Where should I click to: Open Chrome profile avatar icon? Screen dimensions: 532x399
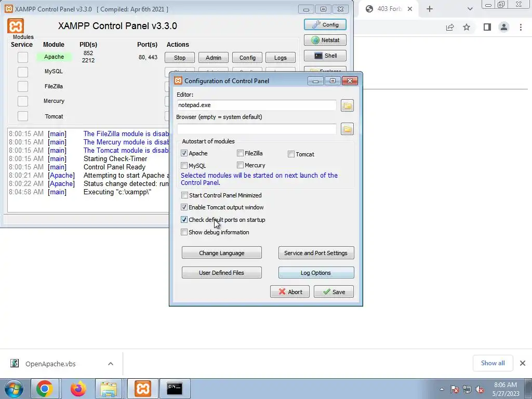pos(504,27)
